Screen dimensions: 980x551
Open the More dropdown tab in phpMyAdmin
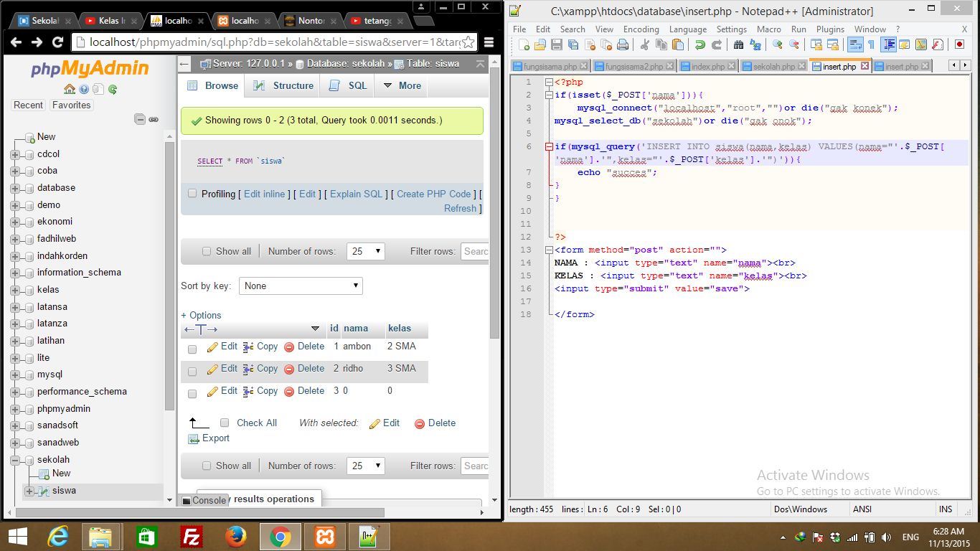pos(402,85)
